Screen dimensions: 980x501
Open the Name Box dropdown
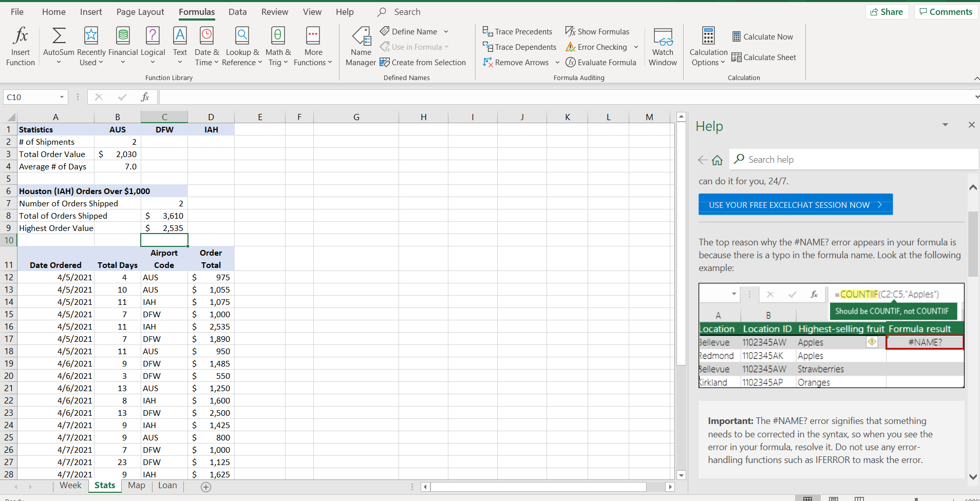tap(62, 97)
